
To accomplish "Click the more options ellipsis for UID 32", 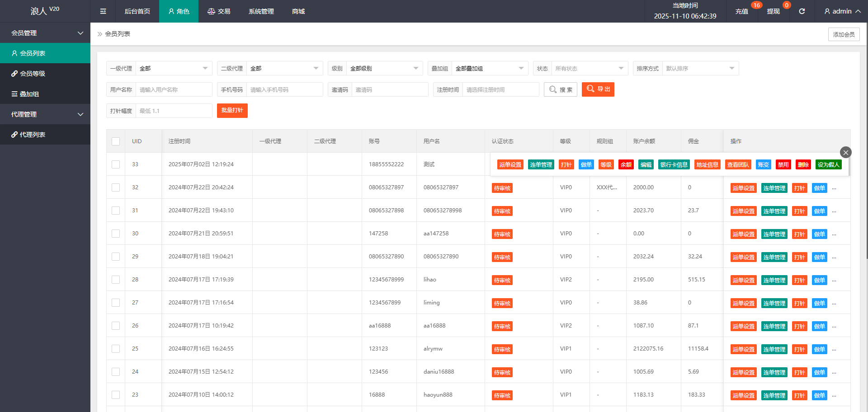I will (x=834, y=188).
